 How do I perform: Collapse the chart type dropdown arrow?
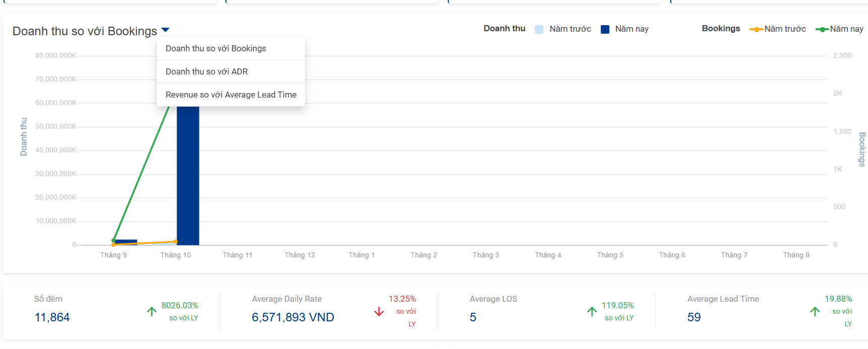tap(166, 30)
